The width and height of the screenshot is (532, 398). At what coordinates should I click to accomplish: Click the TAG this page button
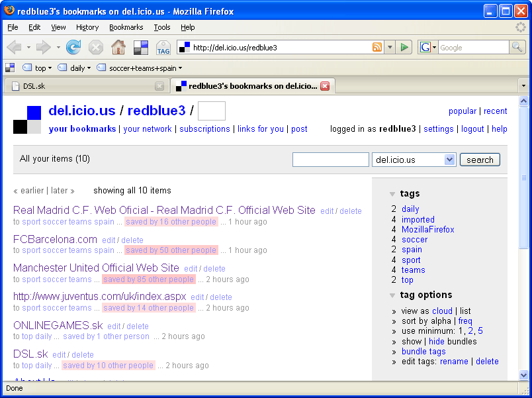[163, 48]
